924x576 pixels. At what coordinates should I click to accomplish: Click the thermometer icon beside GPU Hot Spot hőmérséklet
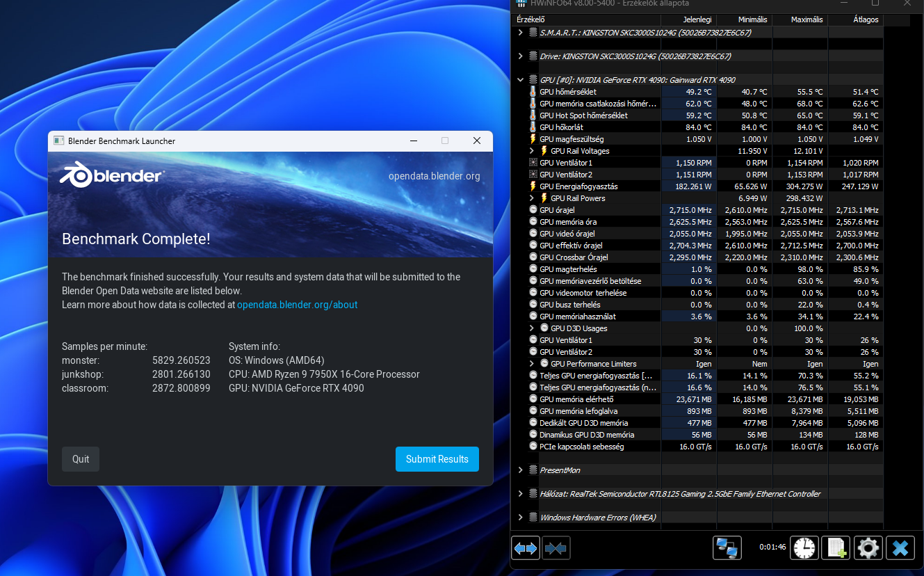(533, 115)
